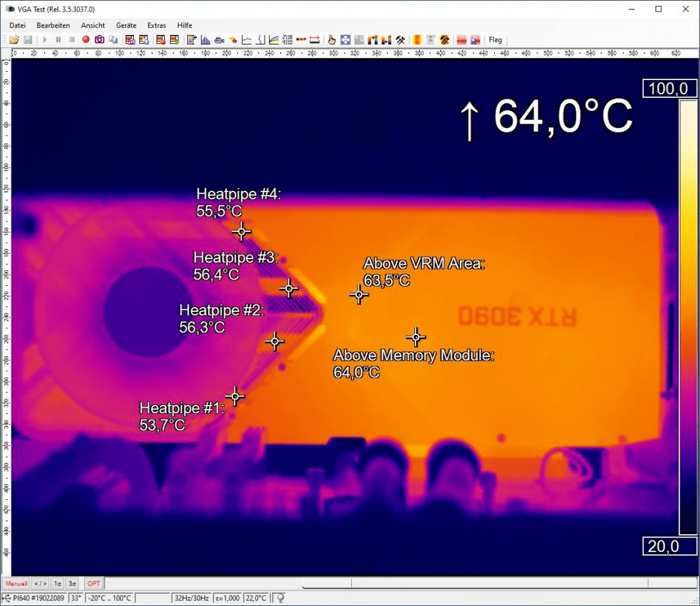Click the first palette scaling arrow icon
Screen dimensions: 700x606
[x=373, y=40]
